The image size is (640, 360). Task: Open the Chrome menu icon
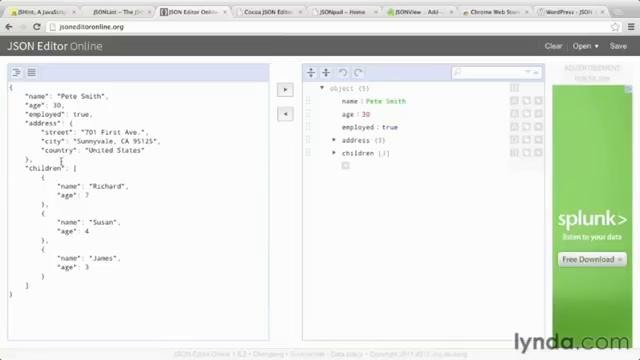(631, 27)
